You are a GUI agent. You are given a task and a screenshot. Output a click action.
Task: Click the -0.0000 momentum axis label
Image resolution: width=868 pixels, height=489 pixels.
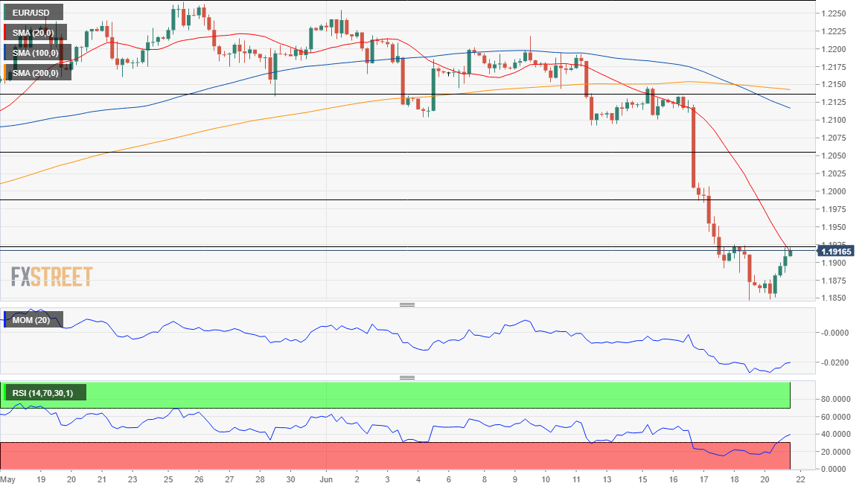835,333
